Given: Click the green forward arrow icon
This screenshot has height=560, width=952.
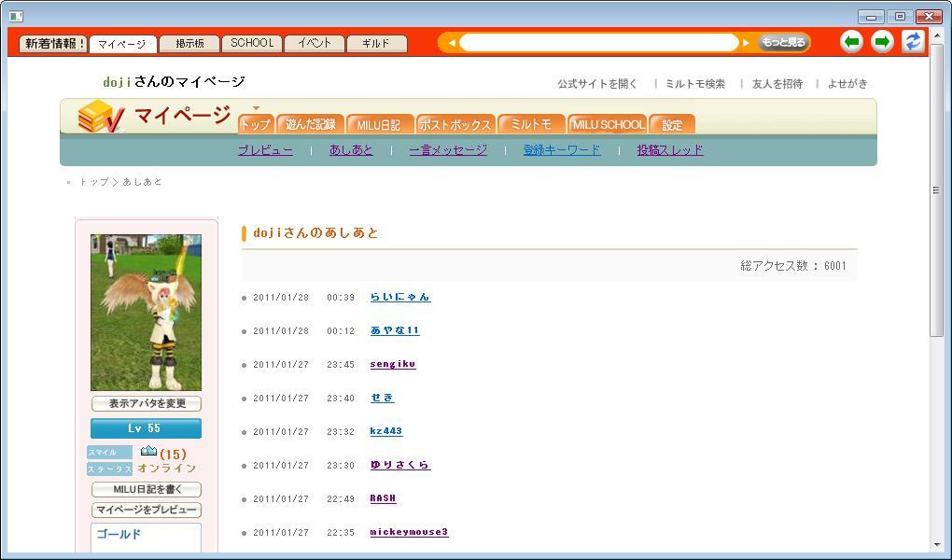Looking at the screenshot, I should [882, 41].
